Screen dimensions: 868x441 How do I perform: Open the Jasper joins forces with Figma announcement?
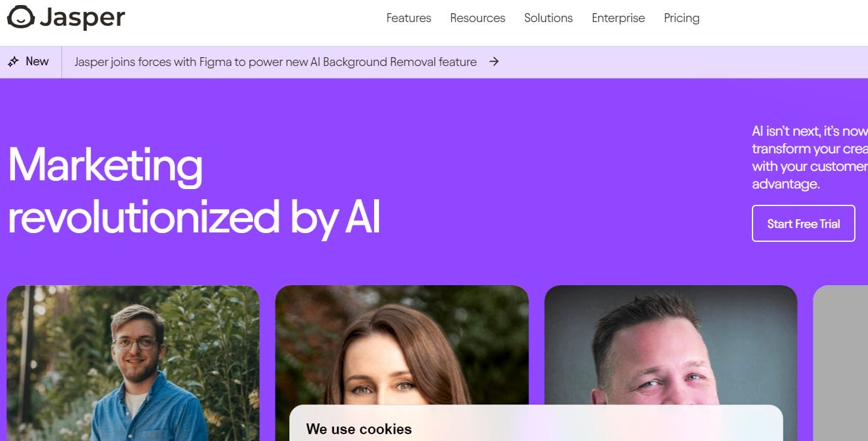click(276, 62)
